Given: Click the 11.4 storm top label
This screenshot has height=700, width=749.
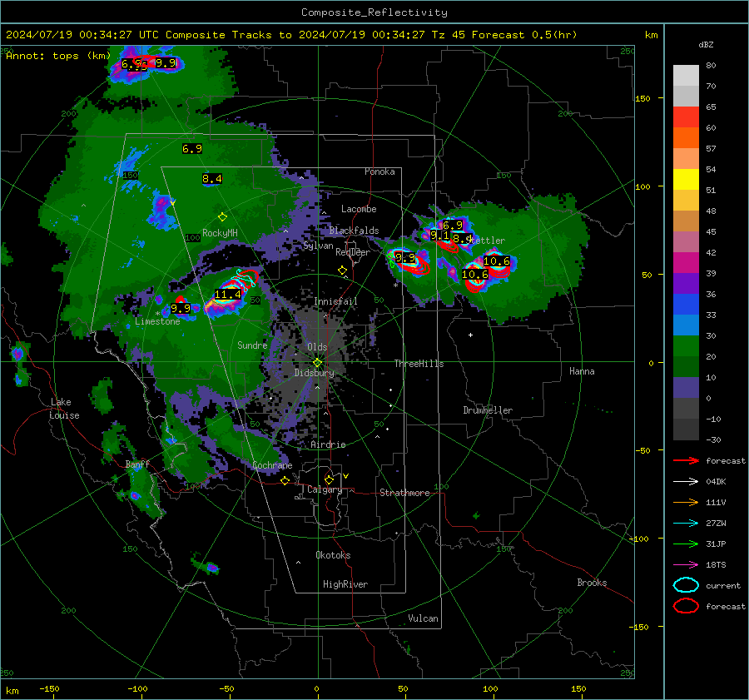Looking at the screenshot, I should click(228, 295).
